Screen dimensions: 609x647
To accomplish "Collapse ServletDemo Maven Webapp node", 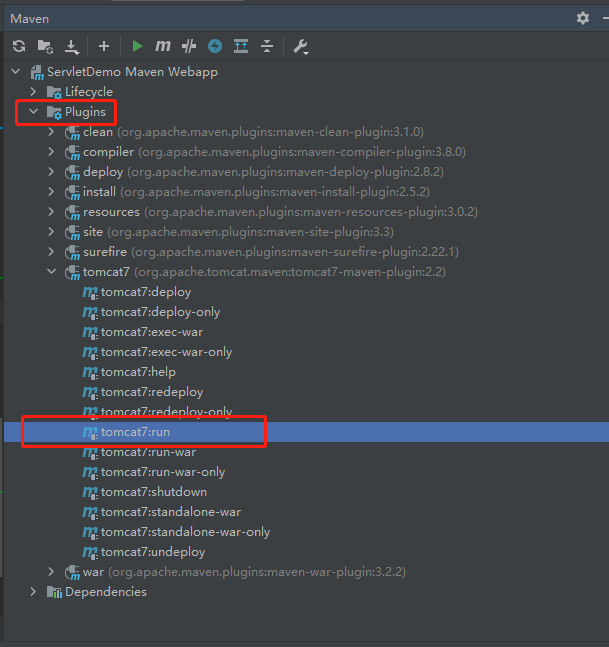I will click(16, 72).
